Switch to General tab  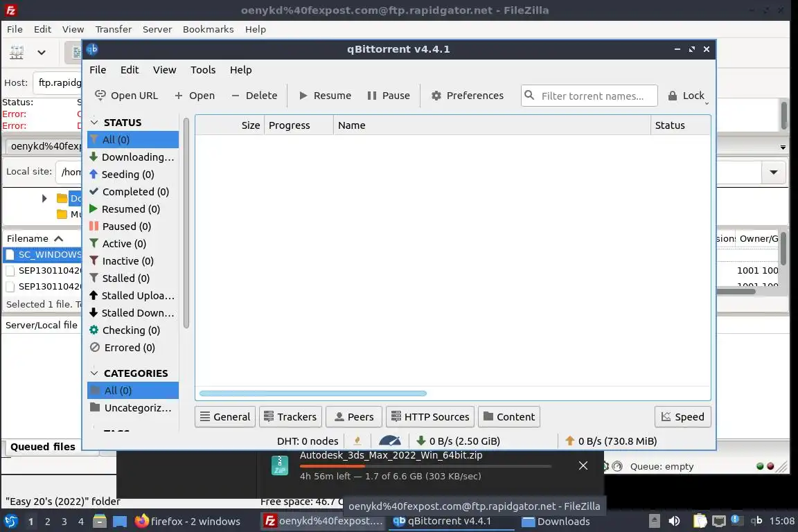[x=225, y=417]
